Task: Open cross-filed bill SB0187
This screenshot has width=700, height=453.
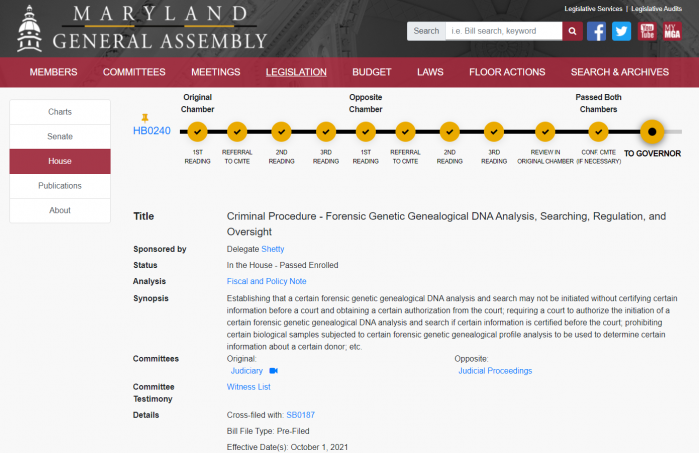Action: coord(300,415)
